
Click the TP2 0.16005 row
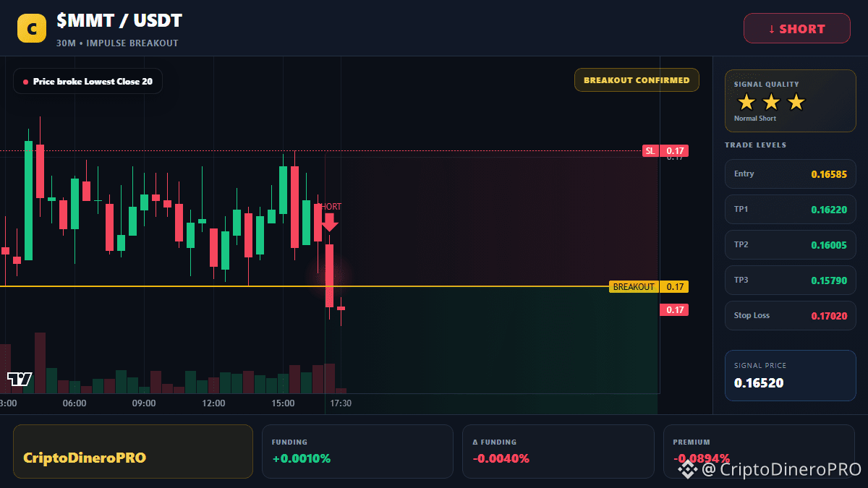(791, 244)
